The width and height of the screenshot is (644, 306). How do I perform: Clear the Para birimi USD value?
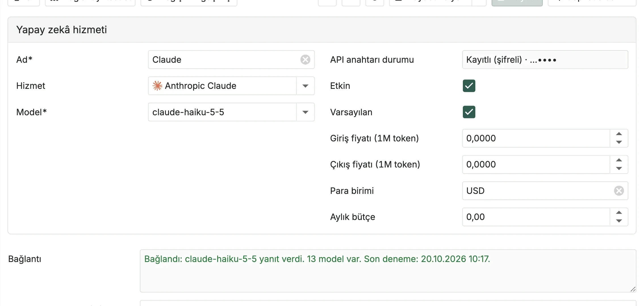point(619,191)
